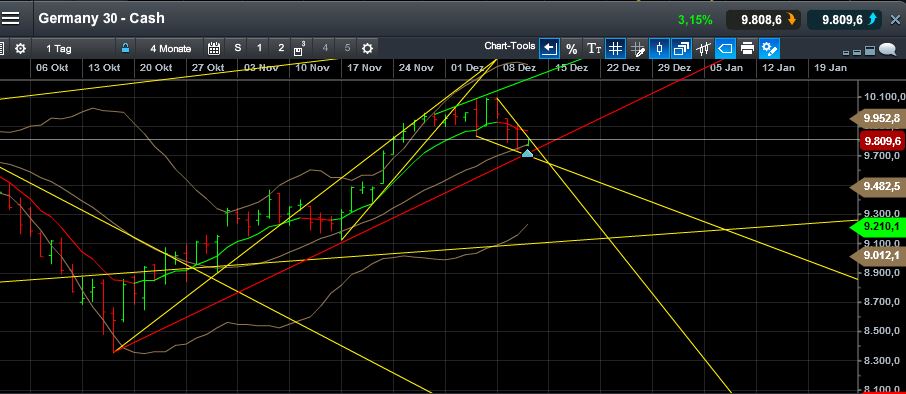Toggle the overlapping windows chart tool
Image resolution: width=906 pixels, height=394 pixels.
coord(681,49)
